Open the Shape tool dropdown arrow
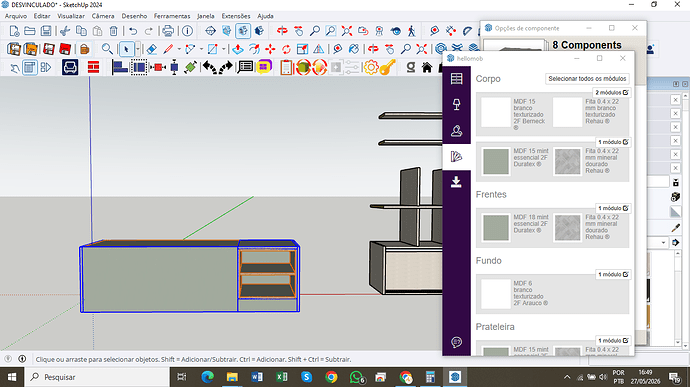Screen dimensions: 690x387 click(x=223, y=49)
